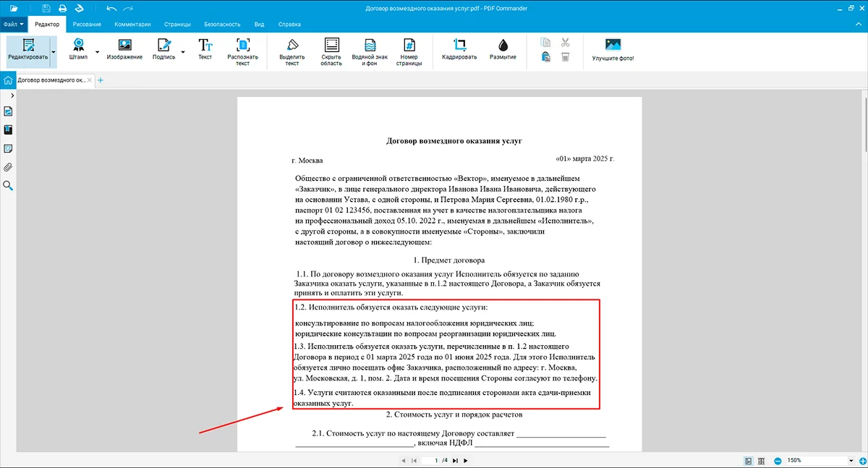Jump to the last page

tap(456, 460)
